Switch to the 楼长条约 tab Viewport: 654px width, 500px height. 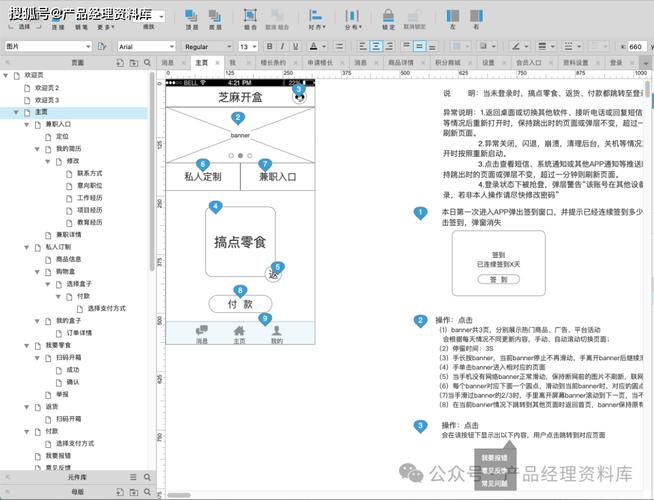point(273,63)
